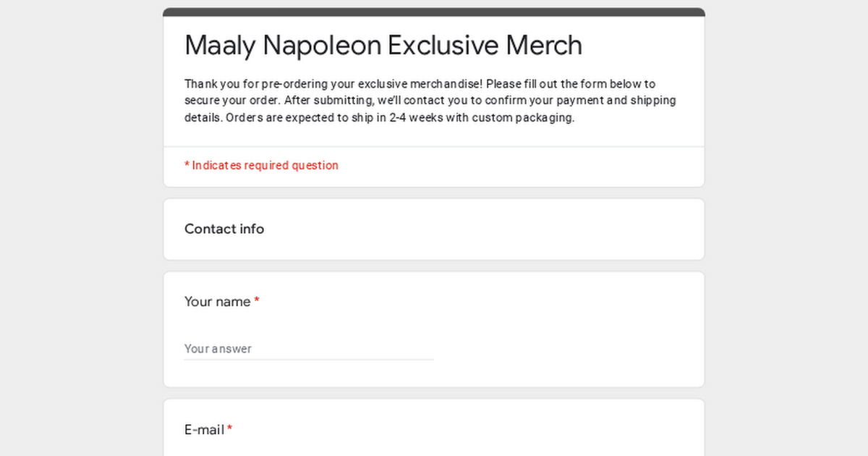Click the Your answer placeholder text

(218, 348)
